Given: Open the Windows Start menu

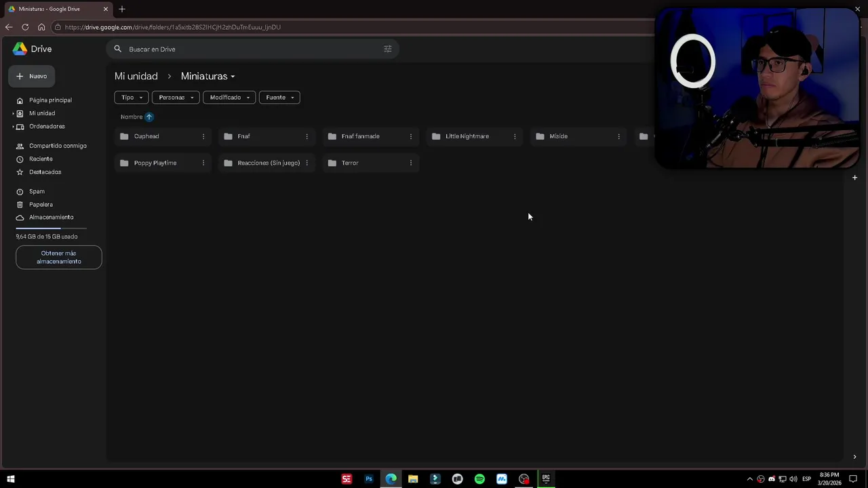Looking at the screenshot, I should (10, 479).
